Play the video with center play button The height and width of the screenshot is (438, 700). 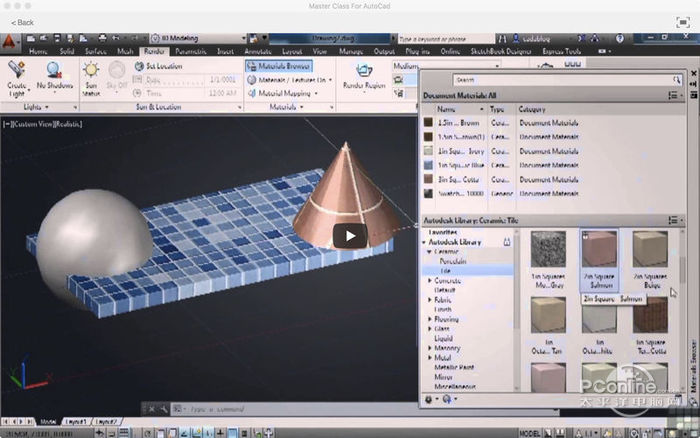point(350,237)
